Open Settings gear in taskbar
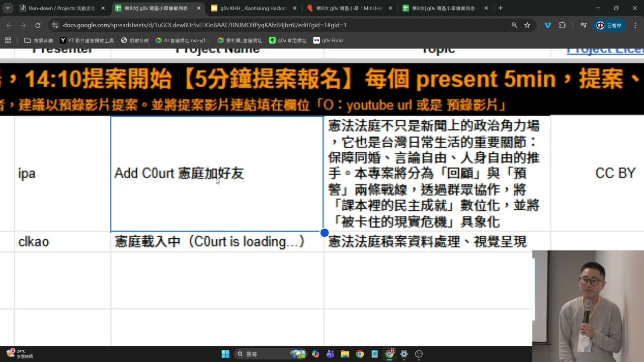 (x=404, y=354)
